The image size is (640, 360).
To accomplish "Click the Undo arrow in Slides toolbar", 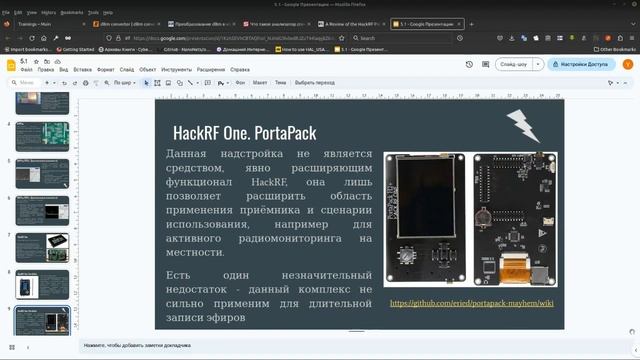I will (x=64, y=83).
